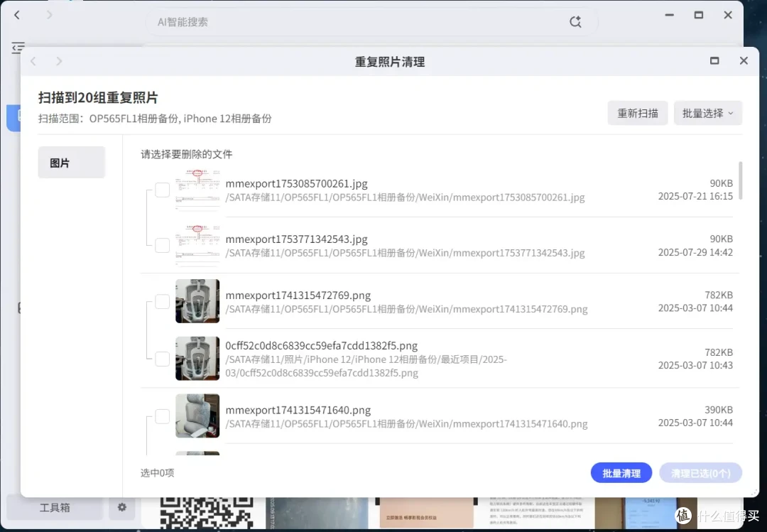This screenshot has height=532, width=767.
Task: Check the box for mmexport1753771342543.jpg
Action: click(x=163, y=245)
